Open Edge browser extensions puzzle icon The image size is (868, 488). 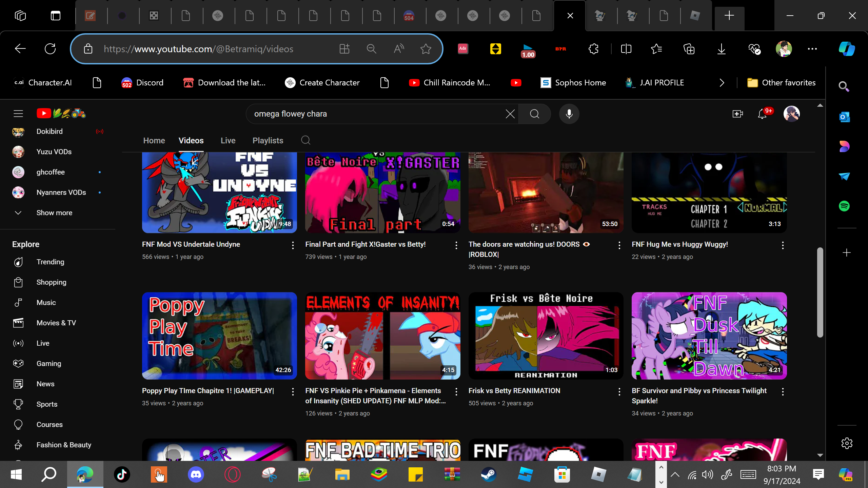pyautogui.click(x=593, y=49)
